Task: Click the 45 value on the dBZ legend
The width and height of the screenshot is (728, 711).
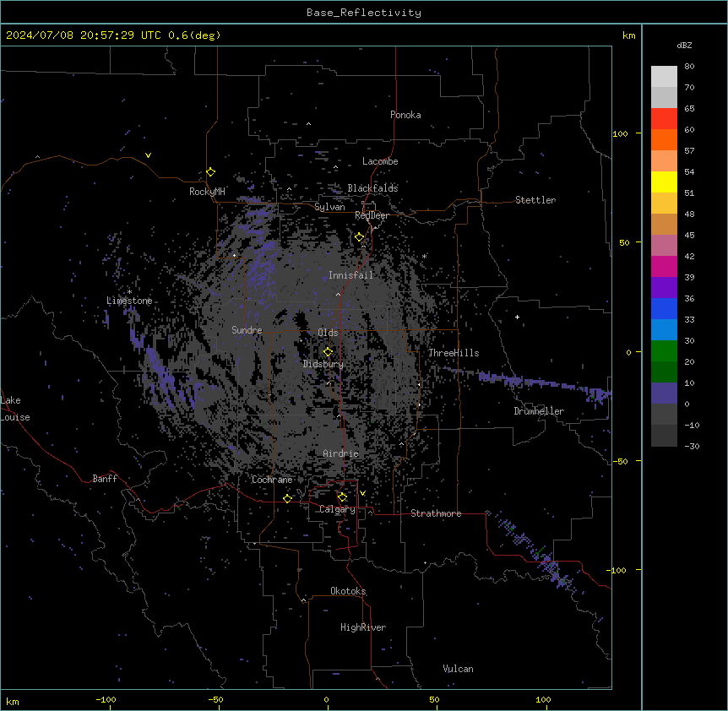Action: coord(689,235)
